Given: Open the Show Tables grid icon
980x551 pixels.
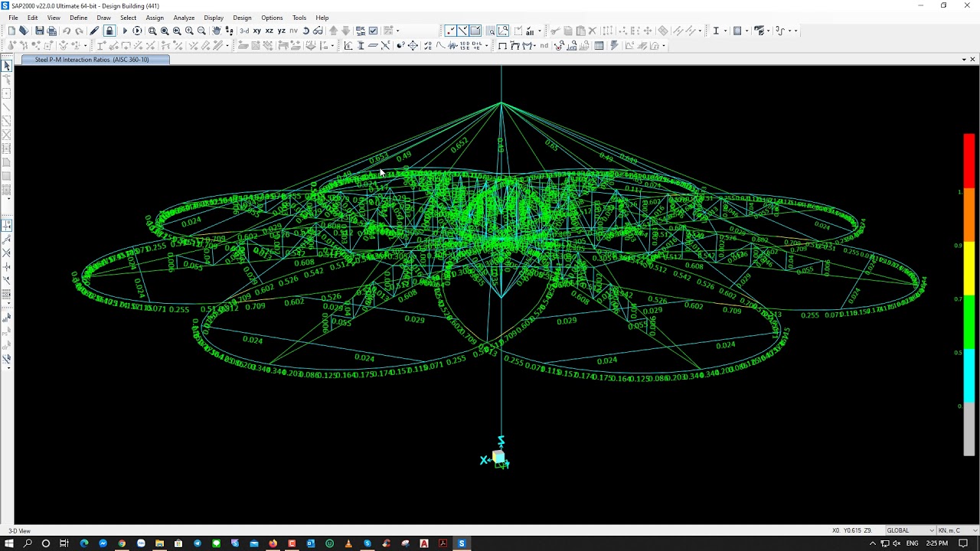Looking at the screenshot, I should 599,46.
